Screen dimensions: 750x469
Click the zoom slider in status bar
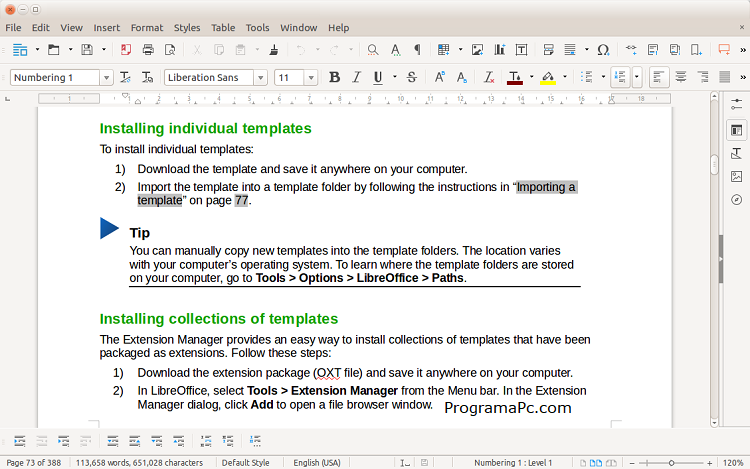click(671, 463)
